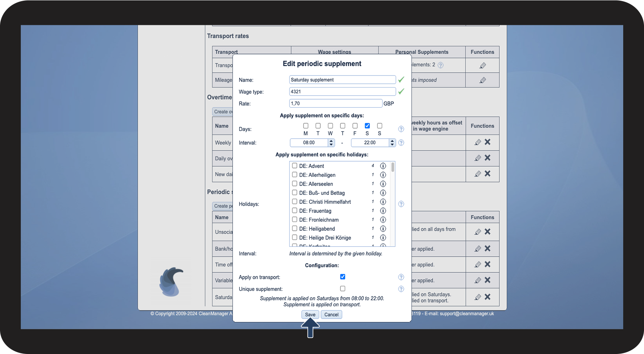Save the periodic supplement
Viewport: 644px width, 354px height.
click(310, 315)
